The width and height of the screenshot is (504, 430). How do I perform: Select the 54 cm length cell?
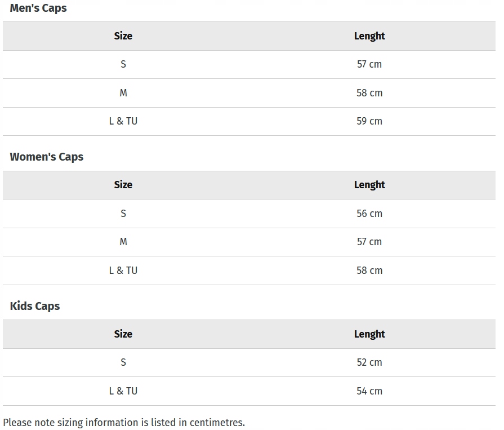pos(369,391)
